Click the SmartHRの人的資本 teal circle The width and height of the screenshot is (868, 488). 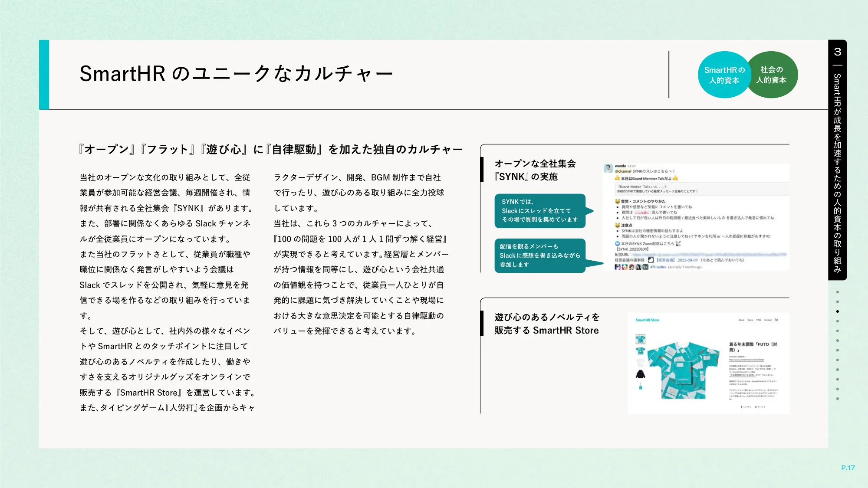click(x=724, y=75)
